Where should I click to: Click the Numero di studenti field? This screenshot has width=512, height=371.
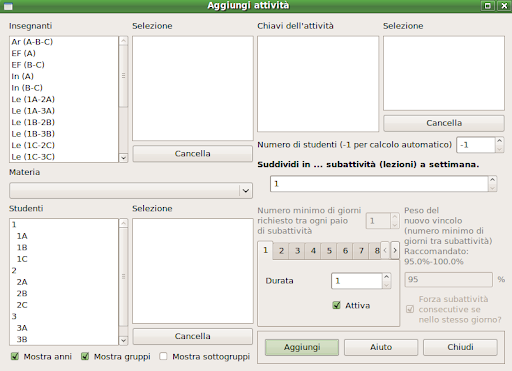[x=476, y=145]
